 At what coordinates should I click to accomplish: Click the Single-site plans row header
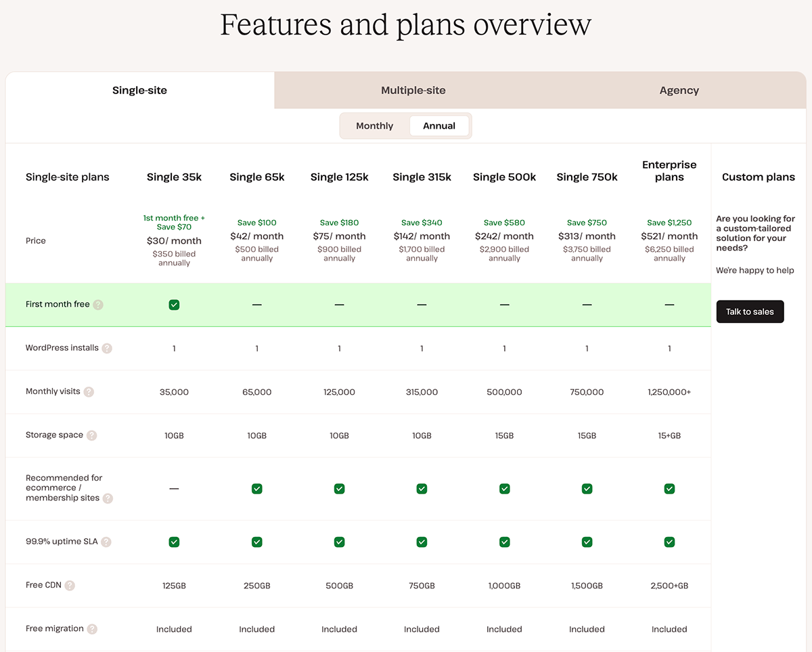coord(67,177)
